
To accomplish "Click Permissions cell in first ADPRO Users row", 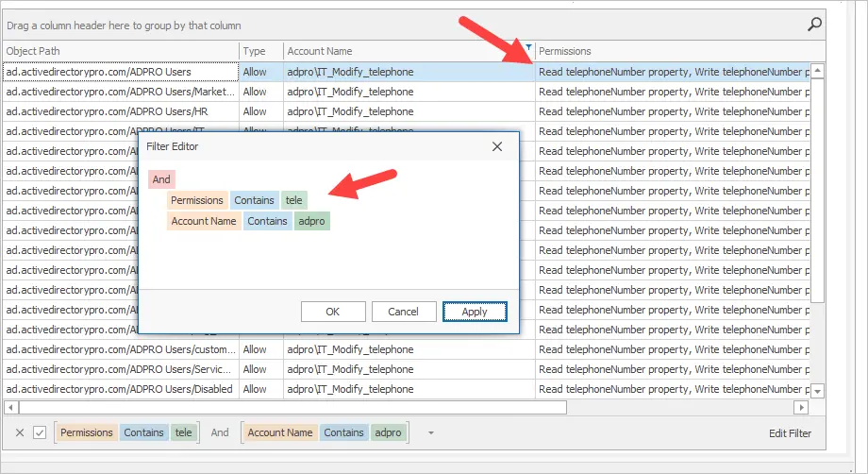I will coord(673,72).
